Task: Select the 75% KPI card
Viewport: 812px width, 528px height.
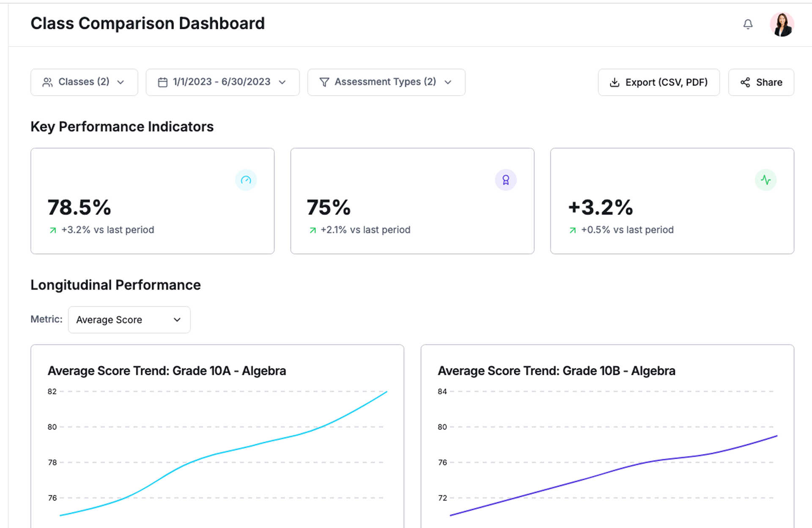Action: pos(412,201)
